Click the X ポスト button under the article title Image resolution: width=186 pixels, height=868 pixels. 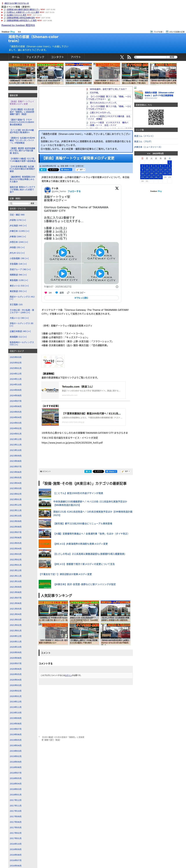pos(53,170)
